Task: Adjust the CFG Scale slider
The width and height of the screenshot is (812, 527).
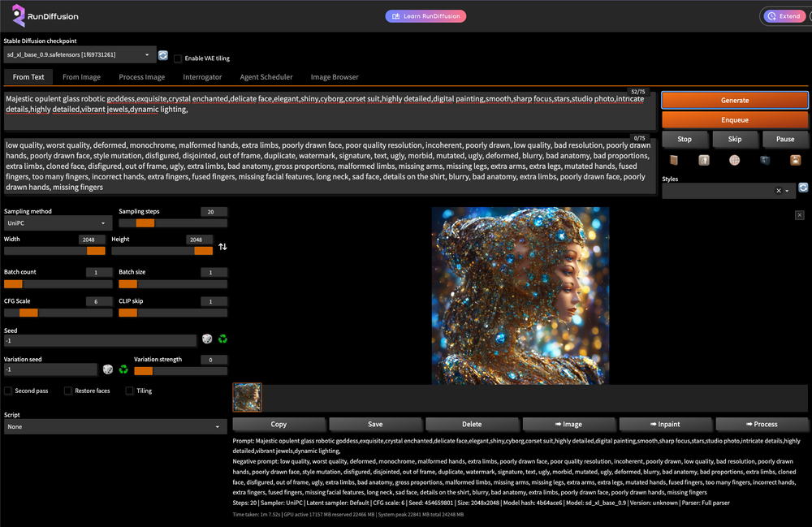Action: click(28, 313)
